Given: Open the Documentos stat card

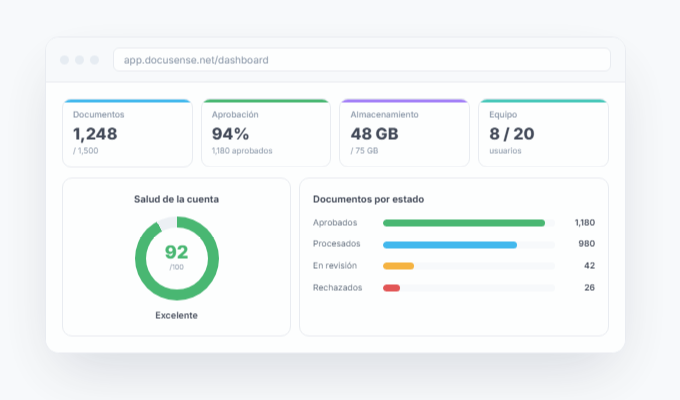Looking at the screenshot, I should pos(128,133).
